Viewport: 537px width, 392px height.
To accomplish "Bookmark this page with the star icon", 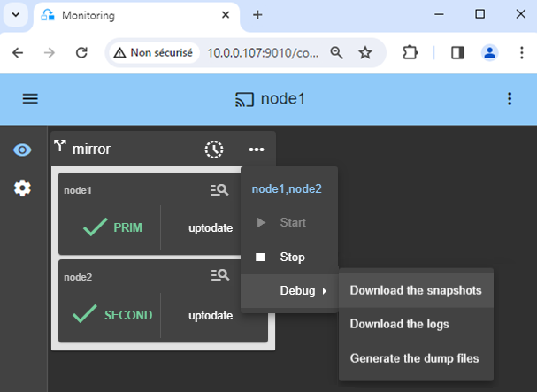I will [364, 53].
